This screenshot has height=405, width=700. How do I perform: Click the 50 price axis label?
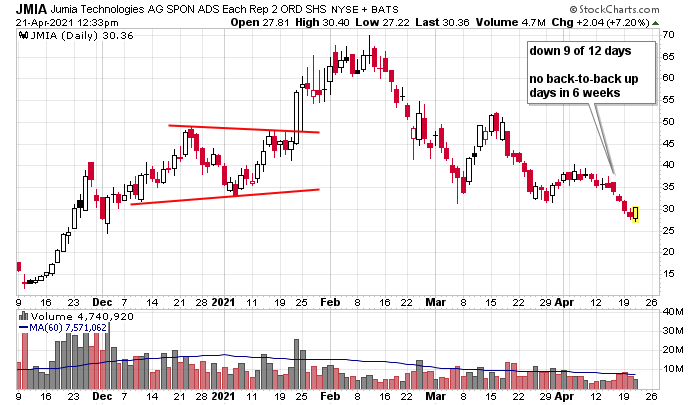point(668,122)
